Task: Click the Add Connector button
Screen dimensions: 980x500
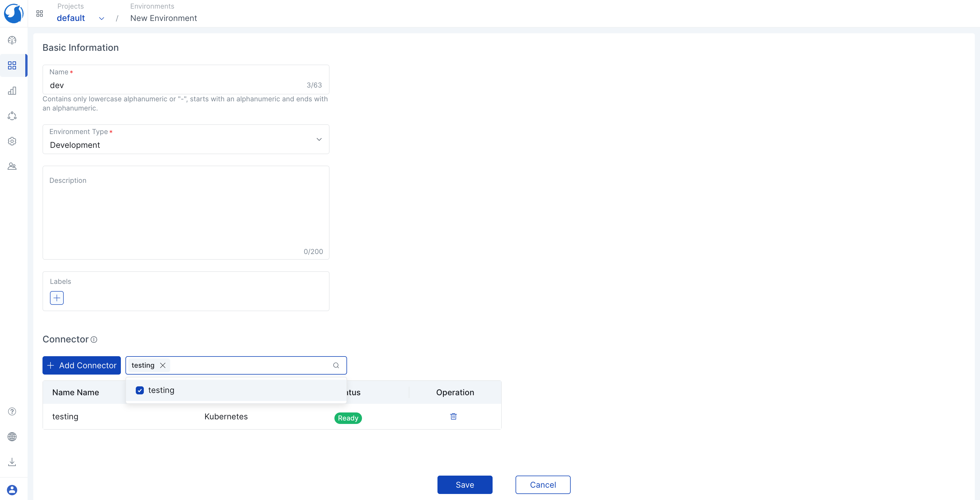Action: 82,365
